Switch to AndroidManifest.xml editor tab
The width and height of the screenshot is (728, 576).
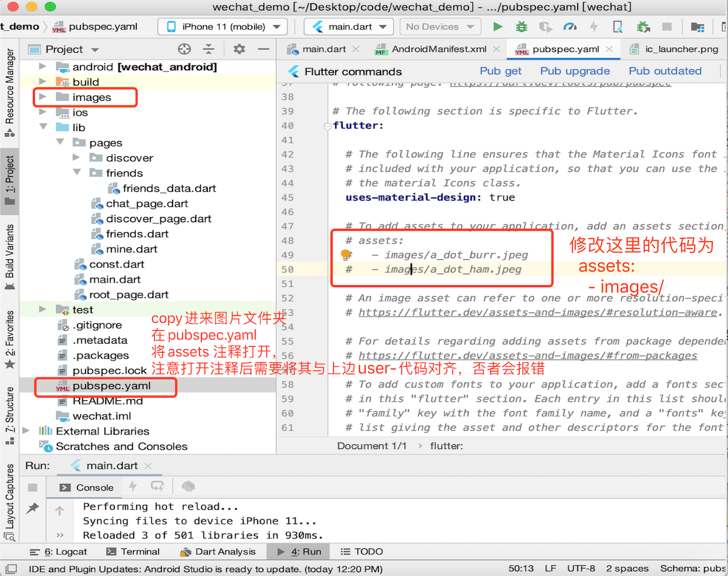[439, 49]
